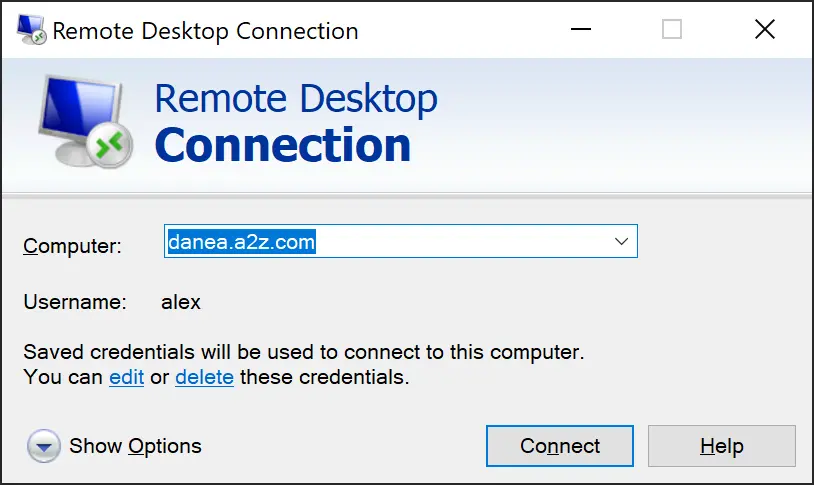Click the bold Connection heading in banner
The image size is (814, 485).
(x=283, y=145)
